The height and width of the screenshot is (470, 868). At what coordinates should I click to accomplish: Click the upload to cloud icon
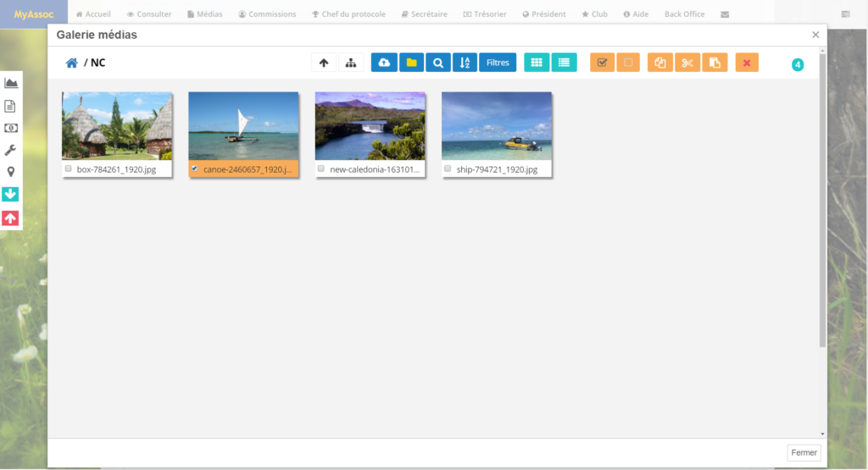[384, 63]
